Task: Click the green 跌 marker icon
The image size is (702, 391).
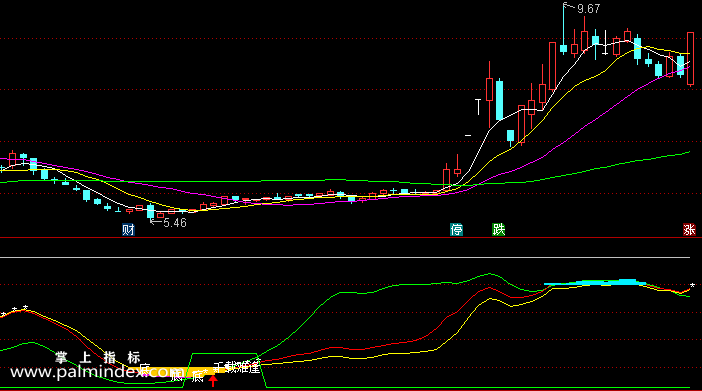Action: (x=498, y=230)
